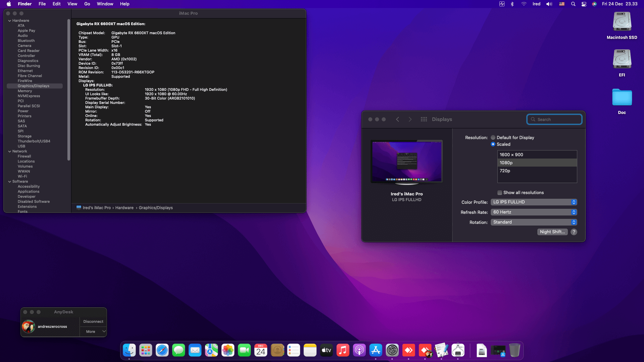Open the Go menu
Screen dimensions: 644x362
87,4
